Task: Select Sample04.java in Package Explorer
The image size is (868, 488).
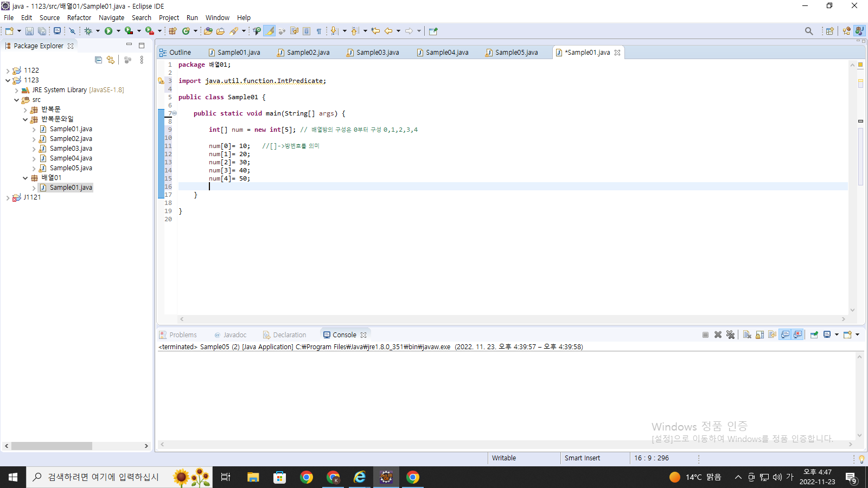Action: [71, 158]
